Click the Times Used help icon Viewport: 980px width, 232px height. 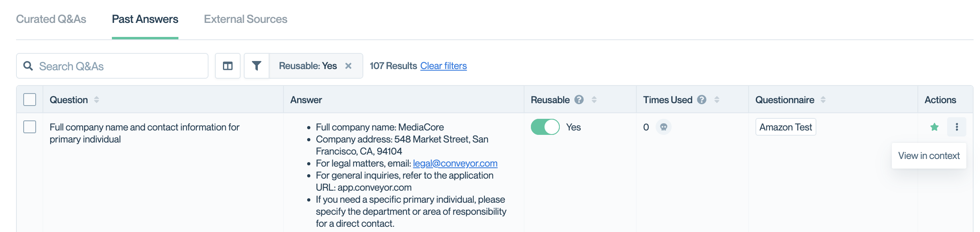pyautogui.click(x=702, y=100)
